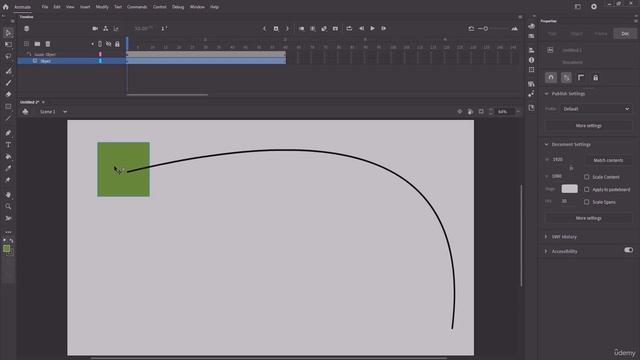The width and height of the screenshot is (640, 360).
Task: Toggle Apply to pasteboard checkbox
Action: pyautogui.click(x=587, y=189)
